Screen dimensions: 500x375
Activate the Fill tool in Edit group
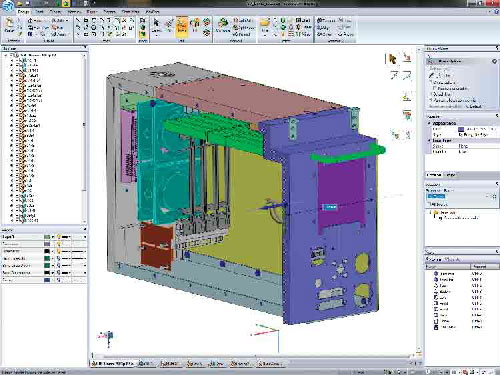pyautogui.click(x=195, y=26)
